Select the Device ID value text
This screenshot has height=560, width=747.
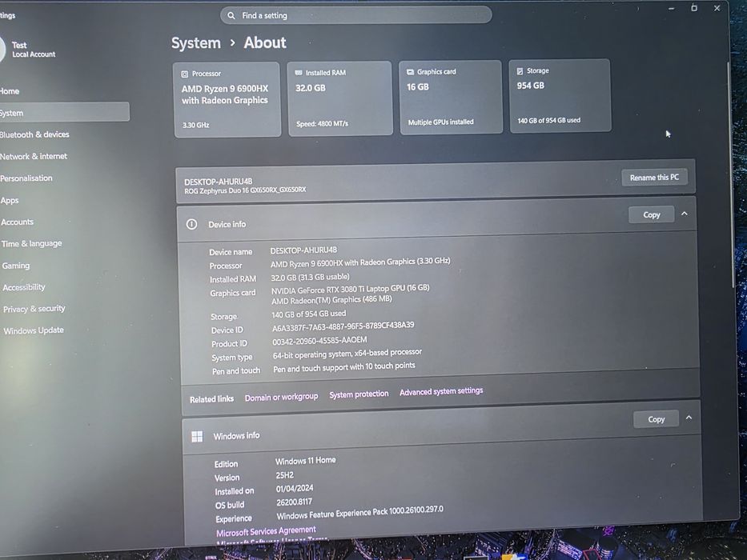pyautogui.click(x=343, y=326)
